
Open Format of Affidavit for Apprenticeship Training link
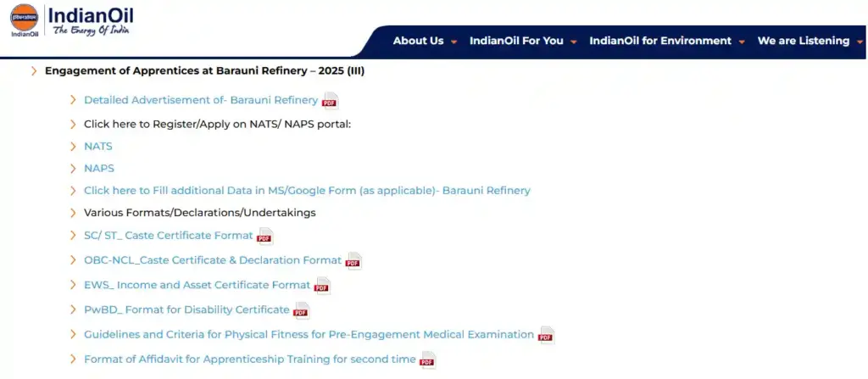pos(249,359)
